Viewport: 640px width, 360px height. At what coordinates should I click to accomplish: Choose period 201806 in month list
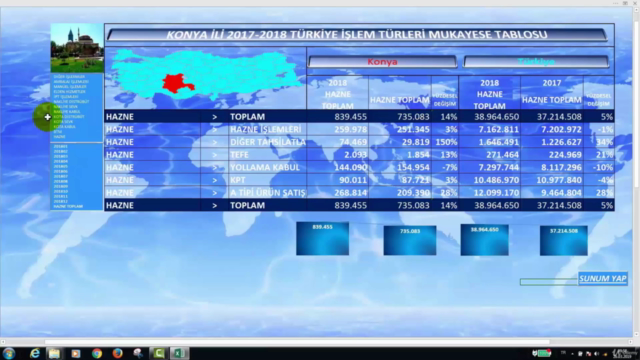(60, 171)
